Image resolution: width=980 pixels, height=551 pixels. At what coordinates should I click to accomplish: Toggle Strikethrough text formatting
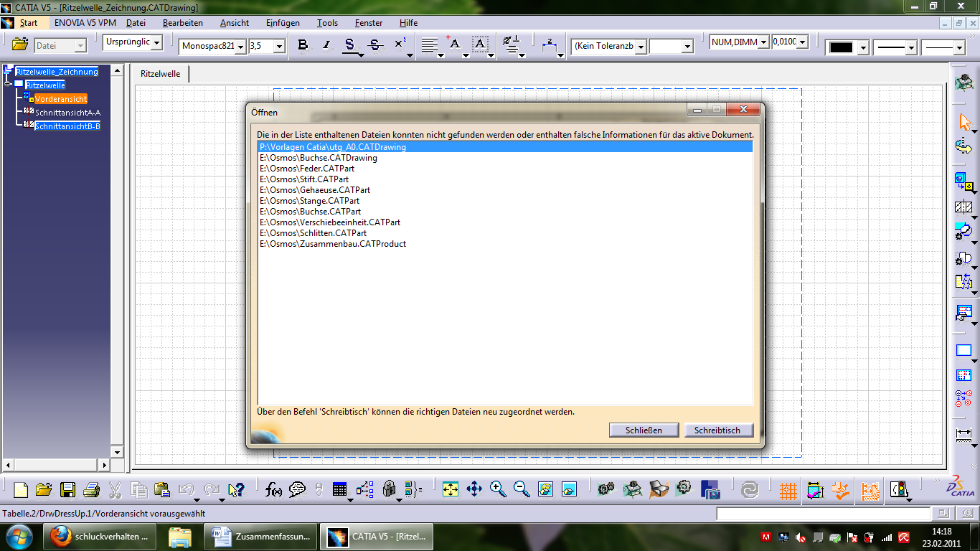pos(374,45)
